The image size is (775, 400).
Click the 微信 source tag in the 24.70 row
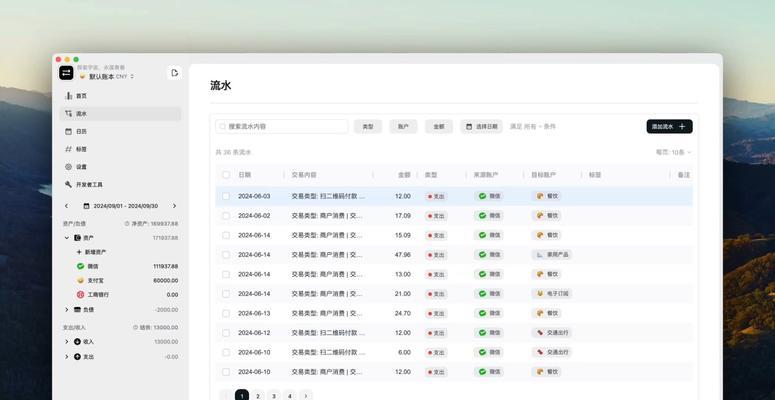tap(489, 313)
